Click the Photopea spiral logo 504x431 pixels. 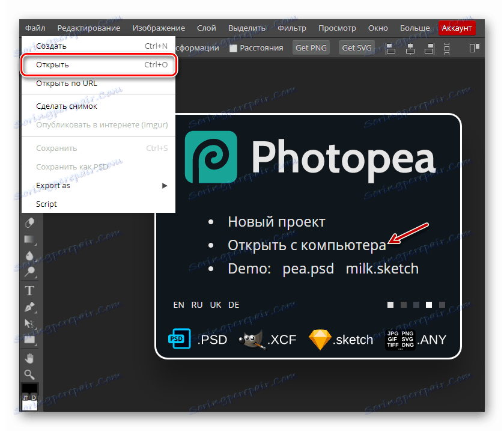(211, 157)
